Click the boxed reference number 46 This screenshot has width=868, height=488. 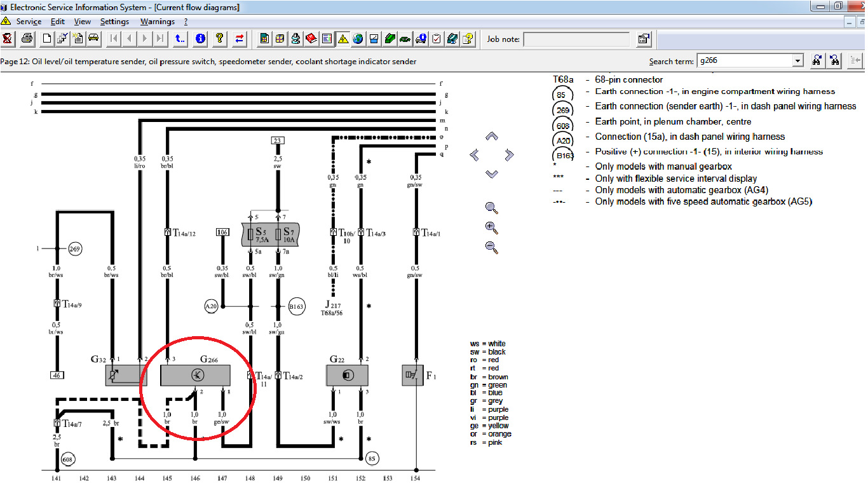58,375
